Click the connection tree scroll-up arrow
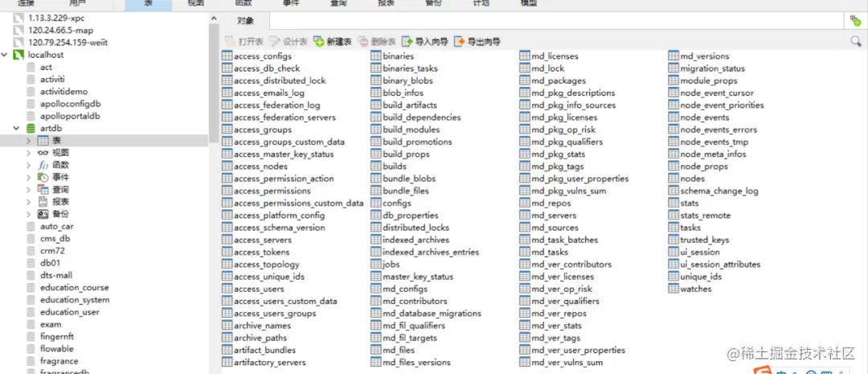The image size is (868, 374). [215, 18]
